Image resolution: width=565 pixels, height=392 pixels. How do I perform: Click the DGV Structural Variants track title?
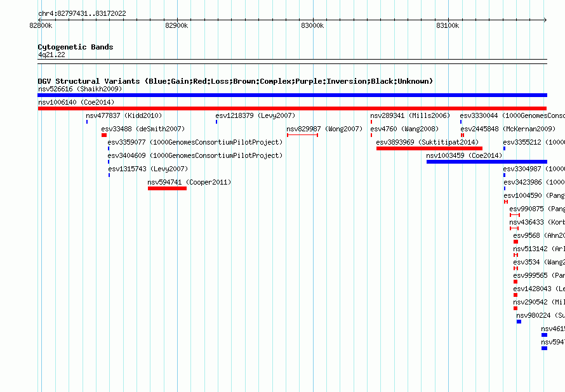coord(236,81)
